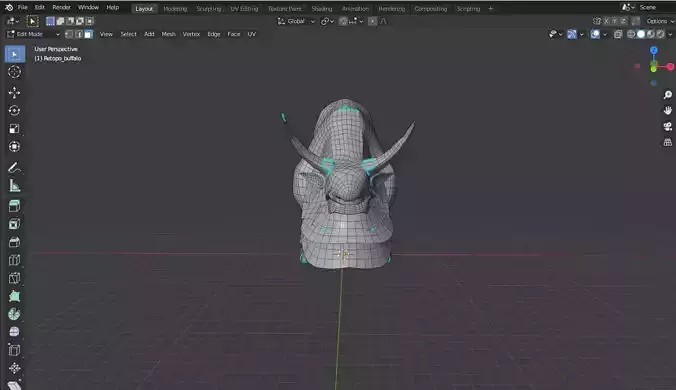676x390 pixels.
Task: Enable vertex select mode
Action: click(x=69, y=34)
